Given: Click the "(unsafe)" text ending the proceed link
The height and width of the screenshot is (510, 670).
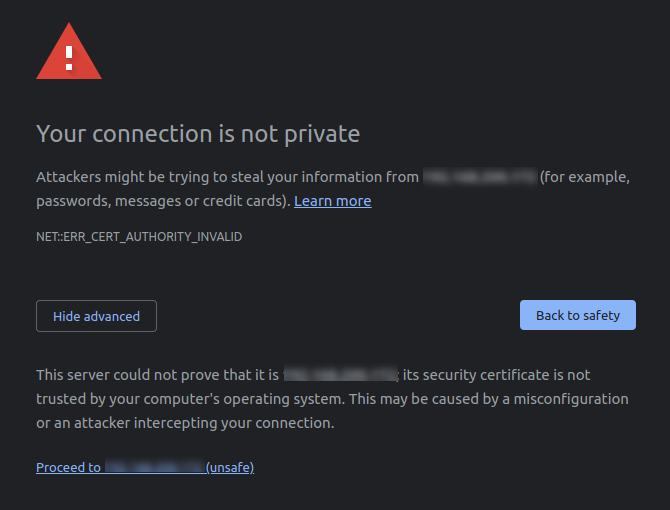Looking at the screenshot, I should point(230,467).
